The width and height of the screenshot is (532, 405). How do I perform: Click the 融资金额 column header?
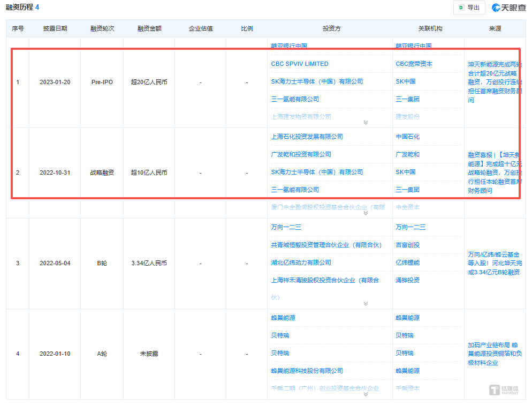[x=149, y=28]
